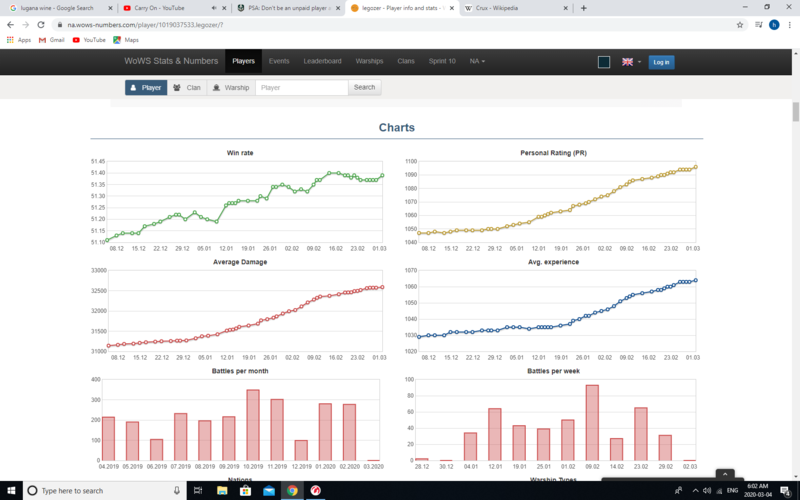The image size is (800, 500).
Task: Select the Player search type
Action: coord(146,87)
